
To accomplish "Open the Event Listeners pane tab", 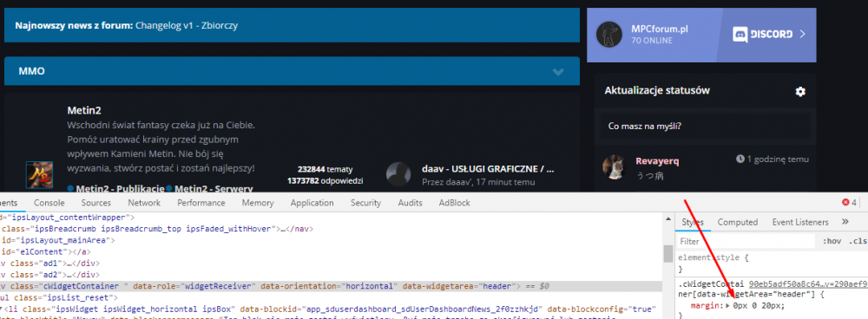I will 800,222.
